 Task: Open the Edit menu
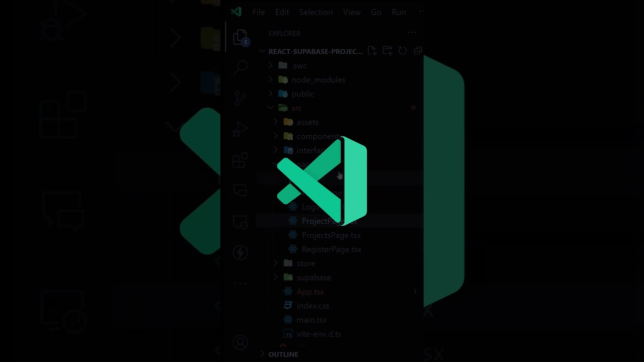(x=282, y=12)
